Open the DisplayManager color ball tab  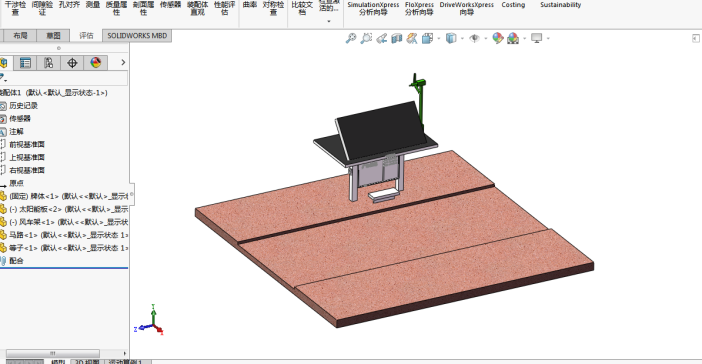pos(96,63)
